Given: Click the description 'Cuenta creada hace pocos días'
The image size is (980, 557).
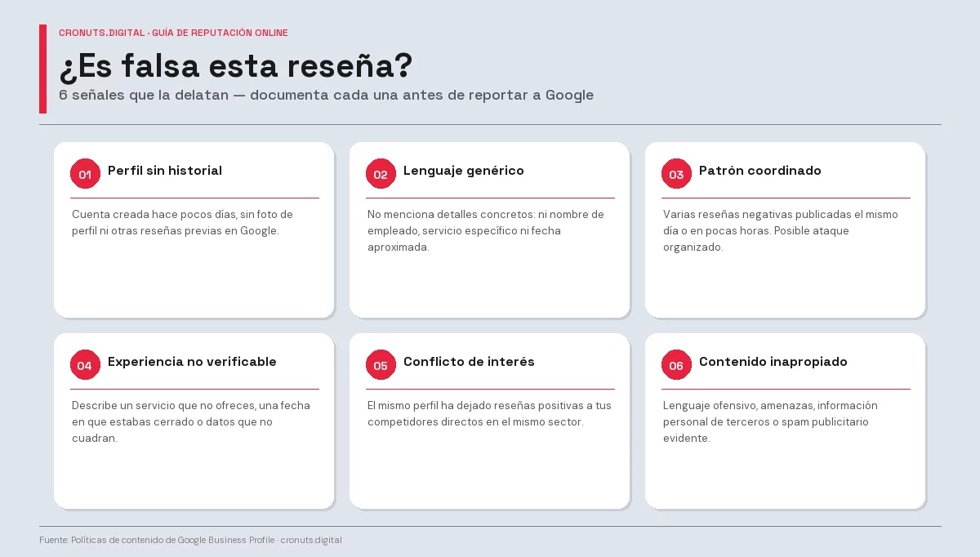Looking at the screenshot, I should (x=182, y=222).
